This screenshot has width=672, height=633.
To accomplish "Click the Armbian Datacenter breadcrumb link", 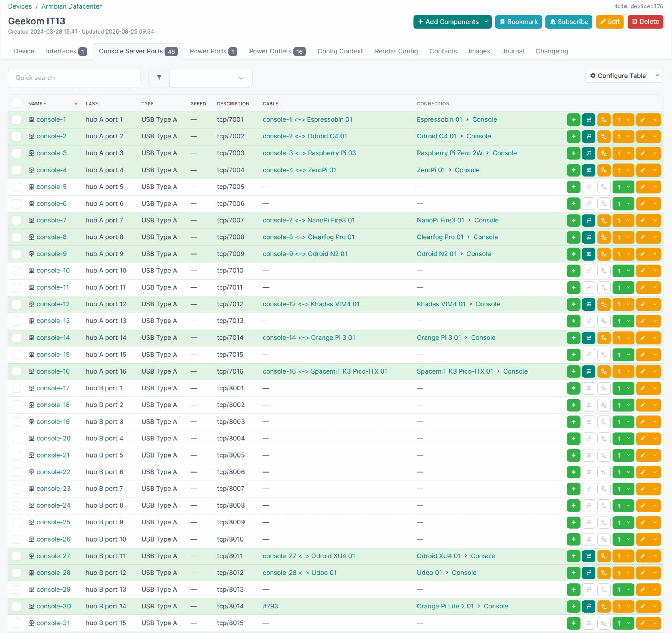I will pyautogui.click(x=71, y=6).
